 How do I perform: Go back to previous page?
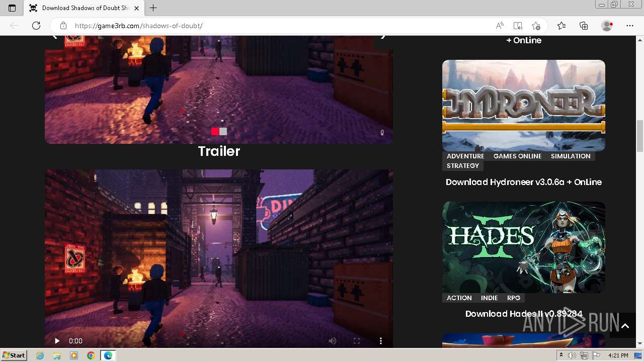coord(14,26)
